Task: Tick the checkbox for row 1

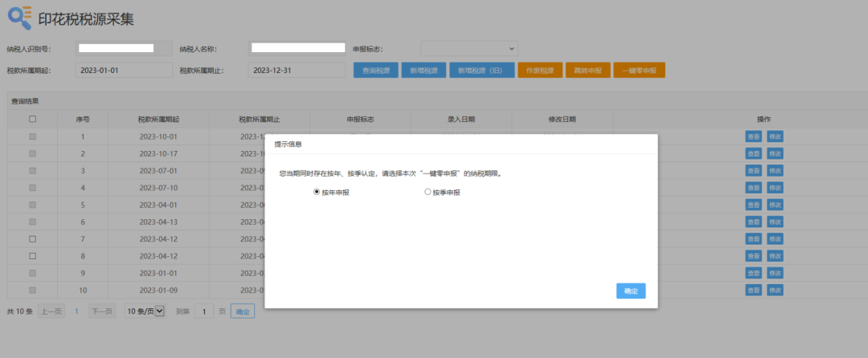Action: point(33,136)
